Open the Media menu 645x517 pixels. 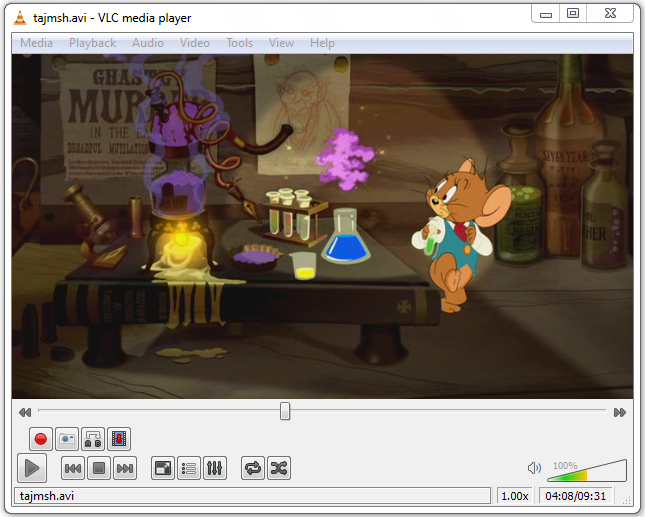[37, 43]
